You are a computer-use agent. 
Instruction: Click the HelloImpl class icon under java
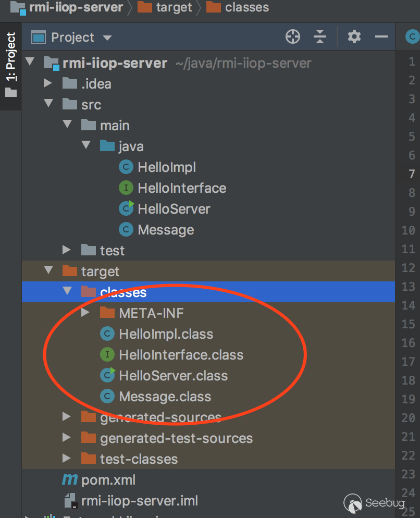point(126,167)
